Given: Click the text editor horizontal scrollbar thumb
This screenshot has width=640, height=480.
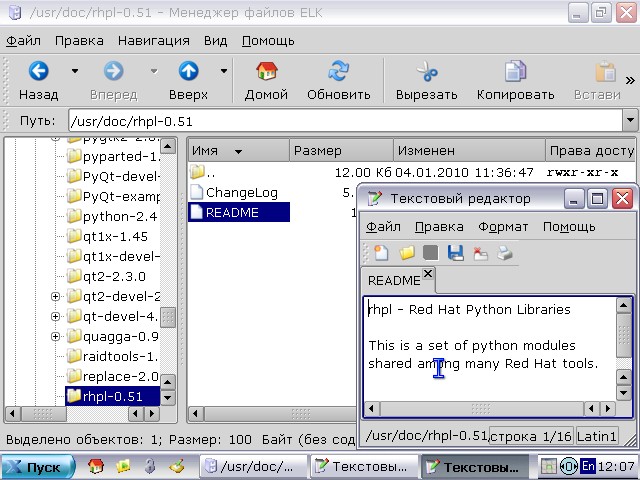Looking at the screenshot, I should pos(481,408).
